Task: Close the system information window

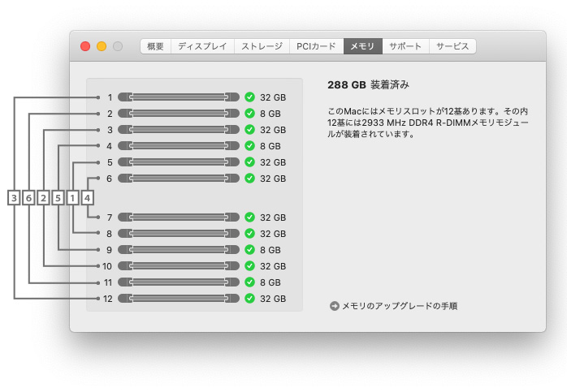Action: (85, 46)
